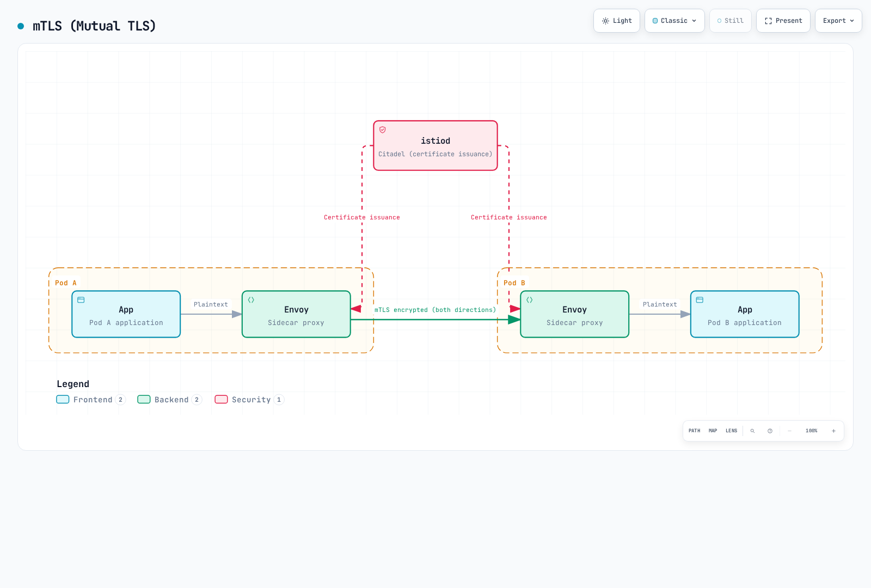Image resolution: width=871 pixels, height=588 pixels.
Task: Filter by Frontend legend entry
Action: [91, 400]
